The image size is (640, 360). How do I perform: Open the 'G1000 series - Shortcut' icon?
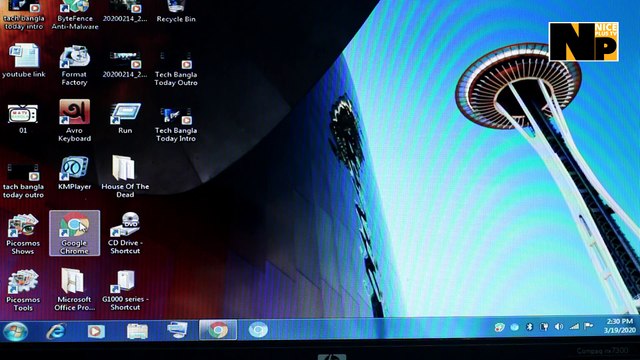pos(125,290)
